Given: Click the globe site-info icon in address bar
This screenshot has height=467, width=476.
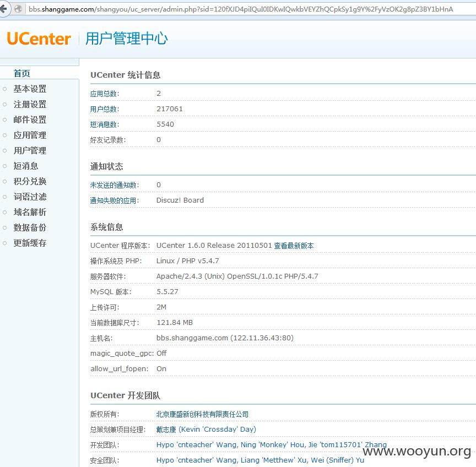Looking at the screenshot, I should coord(18,9).
